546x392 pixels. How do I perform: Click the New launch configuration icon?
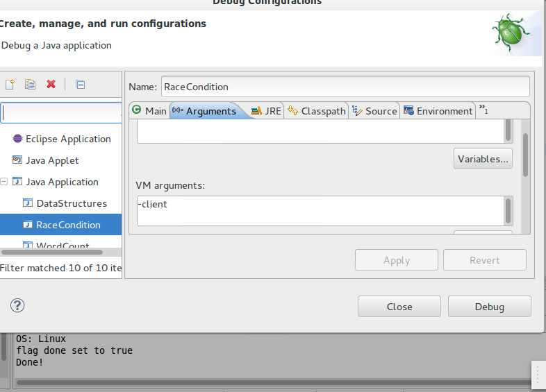pyautogui.click(x=10, y=85)
